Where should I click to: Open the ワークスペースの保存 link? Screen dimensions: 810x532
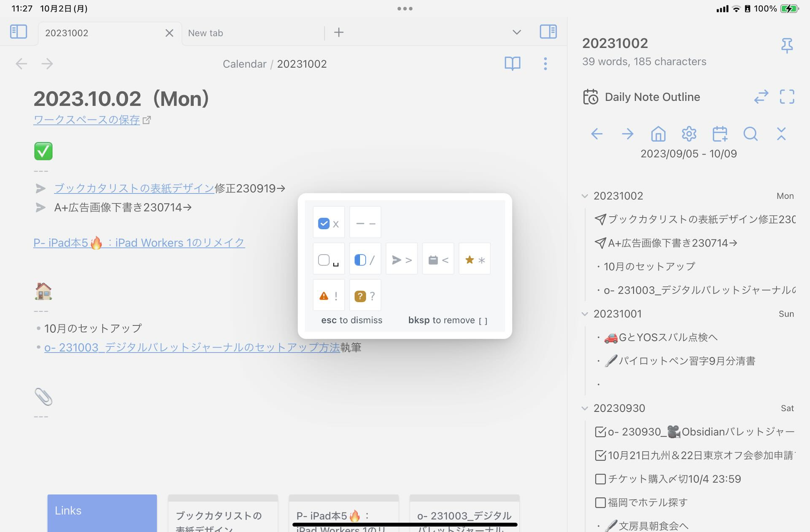click(x=86, y=120)
